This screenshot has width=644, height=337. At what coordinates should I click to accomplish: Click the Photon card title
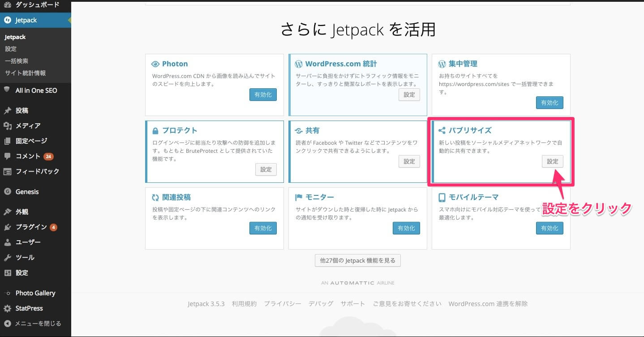(x=175, y=64)
